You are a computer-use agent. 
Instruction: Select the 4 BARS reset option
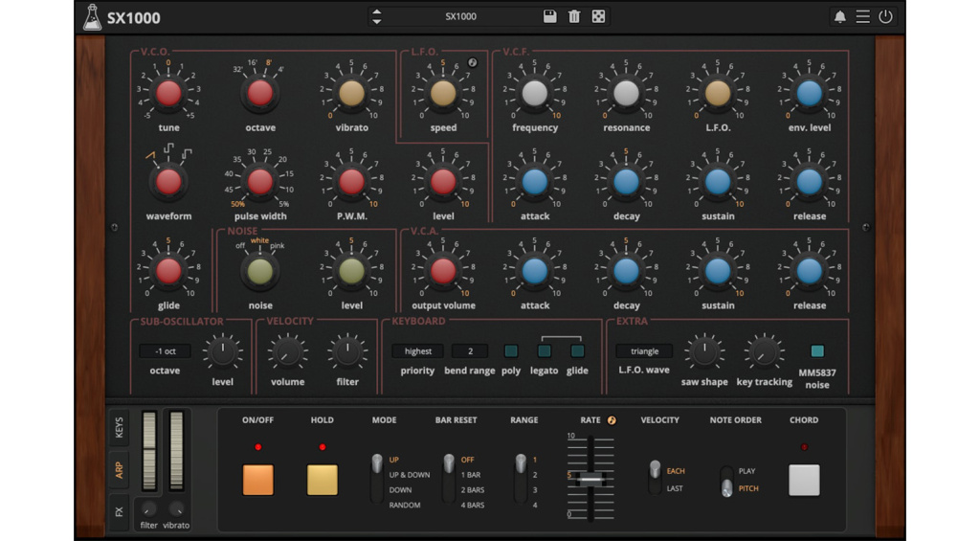click(473, 505)
